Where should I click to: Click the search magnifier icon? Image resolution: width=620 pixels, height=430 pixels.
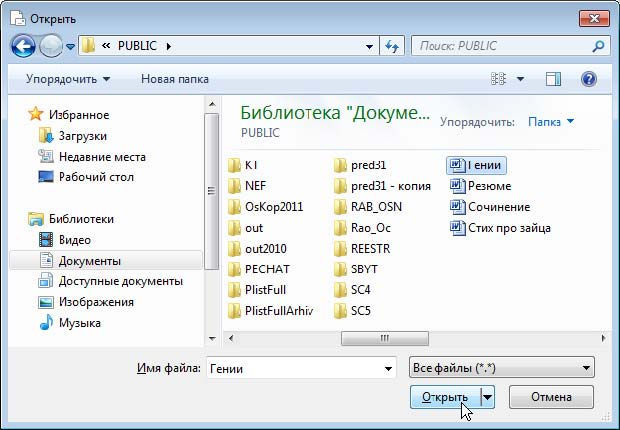pos(598,46)
